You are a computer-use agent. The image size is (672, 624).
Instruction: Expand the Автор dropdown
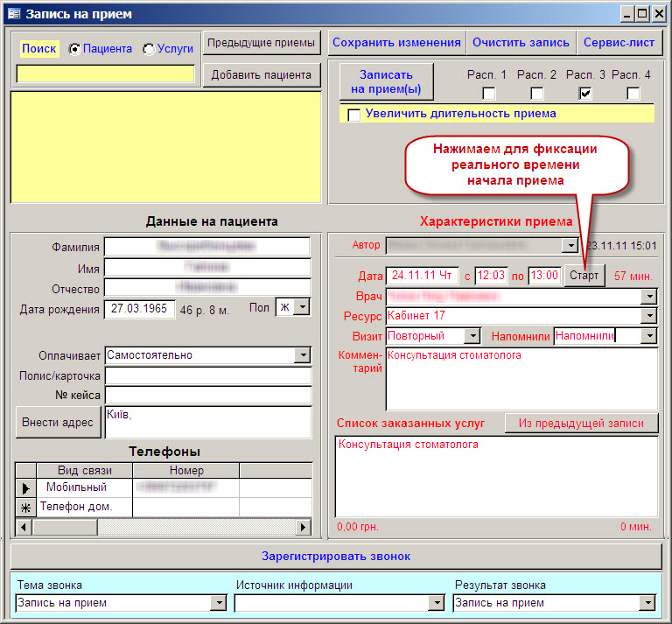(570, 245)
